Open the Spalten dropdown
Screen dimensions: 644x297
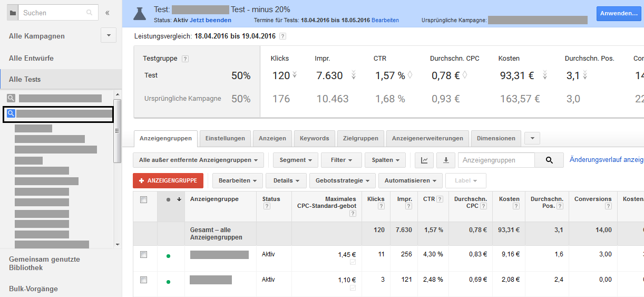point(385,160)
